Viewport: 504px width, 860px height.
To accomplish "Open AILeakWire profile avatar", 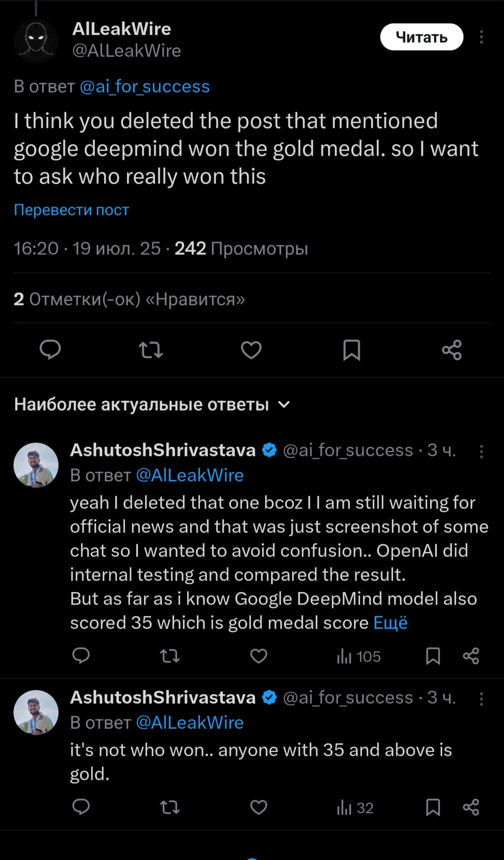I will 36,41.
